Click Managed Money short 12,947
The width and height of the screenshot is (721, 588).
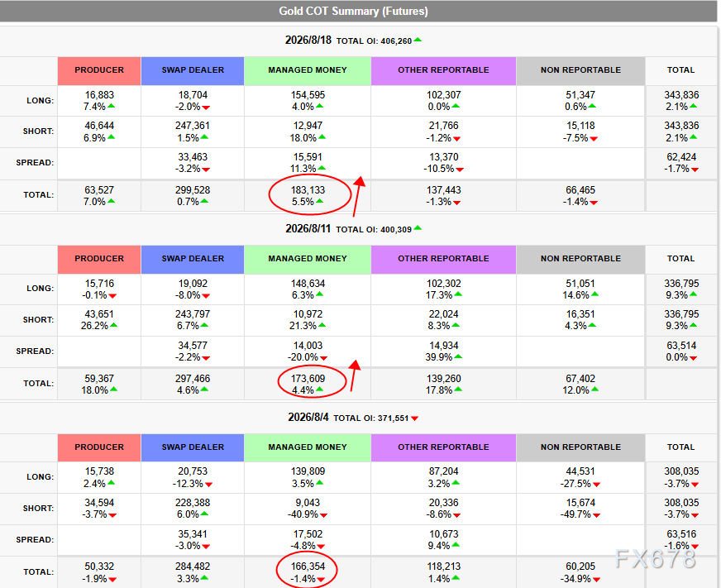click(x=308, y=126)
